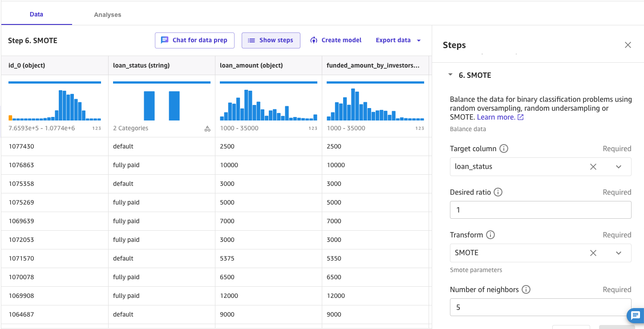
Task: Select the Data tab
Action: (36, 14)
